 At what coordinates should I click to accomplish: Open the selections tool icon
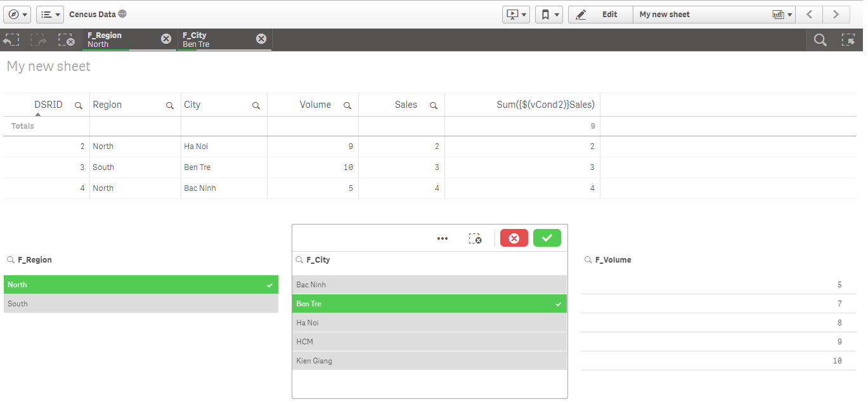(x=848, y=39)
